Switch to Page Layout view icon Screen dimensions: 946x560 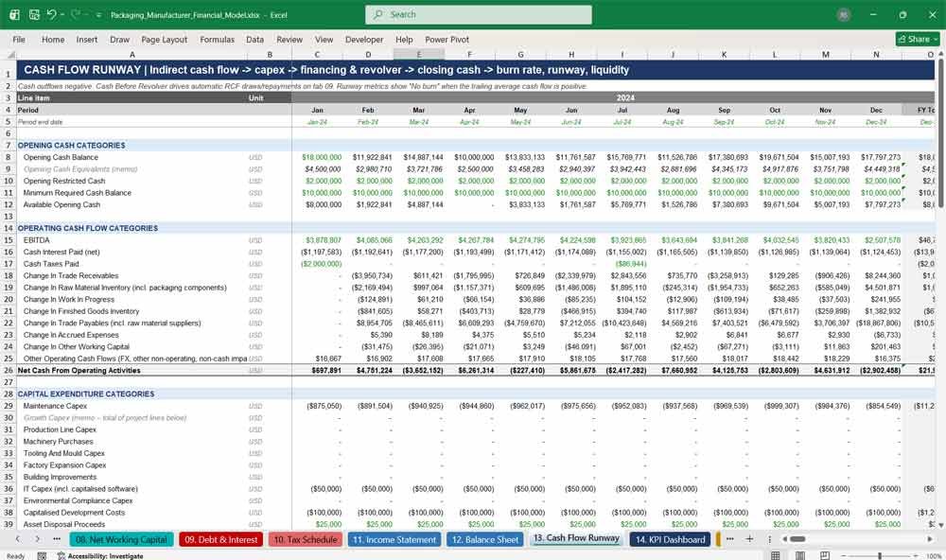click(800, 556)
